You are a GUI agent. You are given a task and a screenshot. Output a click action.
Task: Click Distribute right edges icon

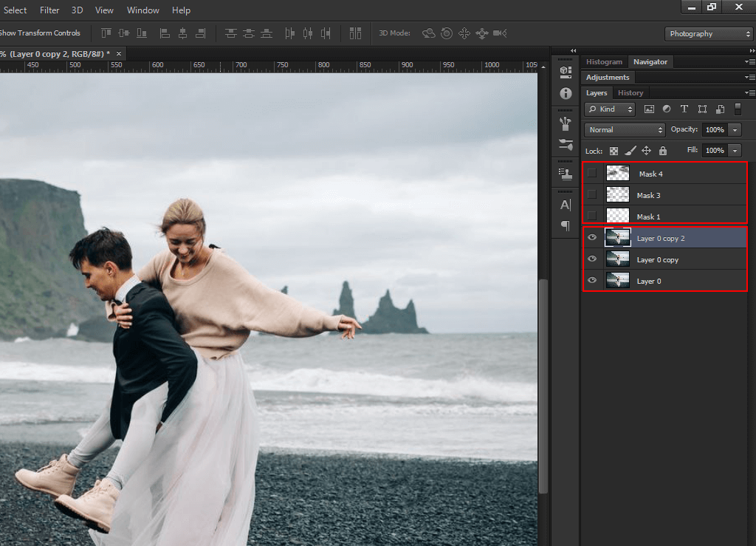pos(326,33)
